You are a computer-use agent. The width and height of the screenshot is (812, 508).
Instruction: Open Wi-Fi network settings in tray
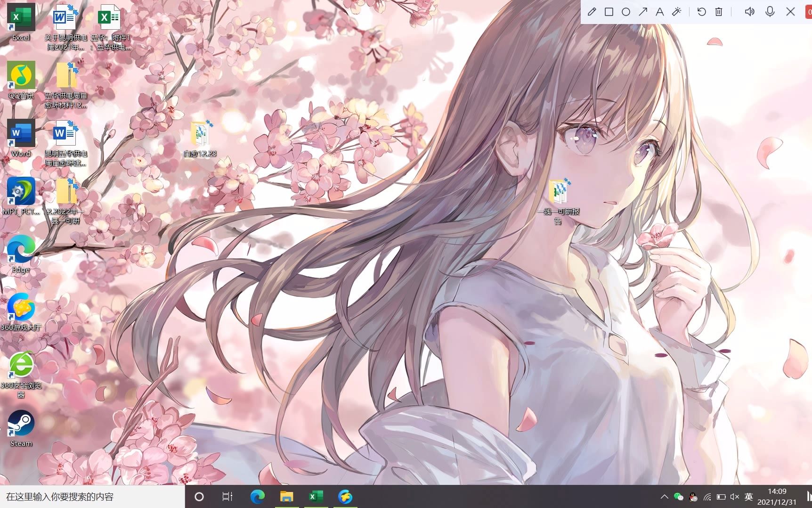(x=707, y=497)
